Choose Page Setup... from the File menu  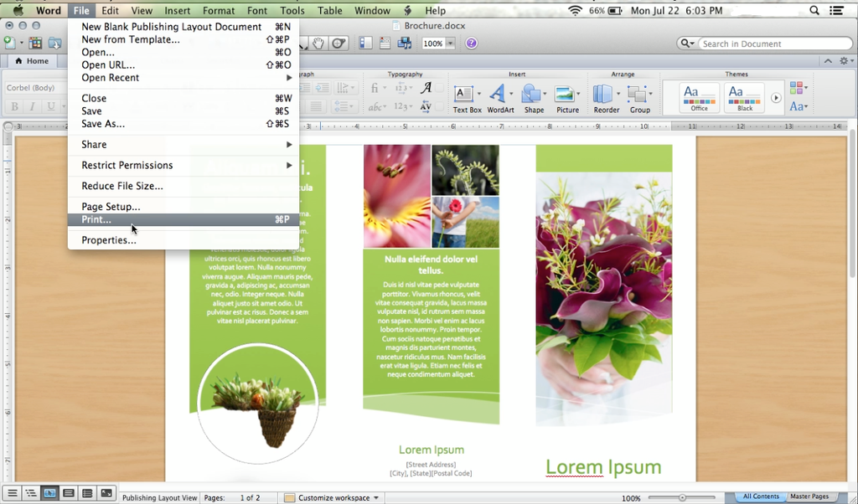click(183, 207)
